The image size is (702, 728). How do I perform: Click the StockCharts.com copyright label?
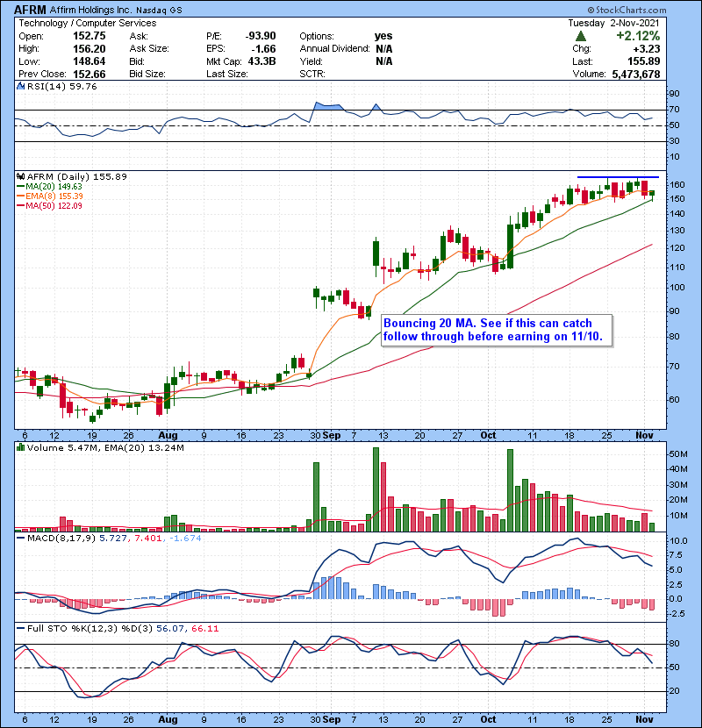(x=627, y=10)
